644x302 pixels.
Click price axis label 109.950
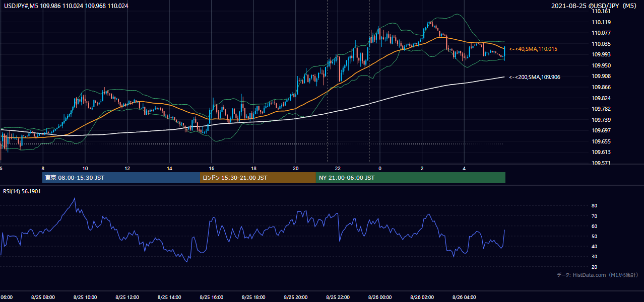(x=601, y=65)
